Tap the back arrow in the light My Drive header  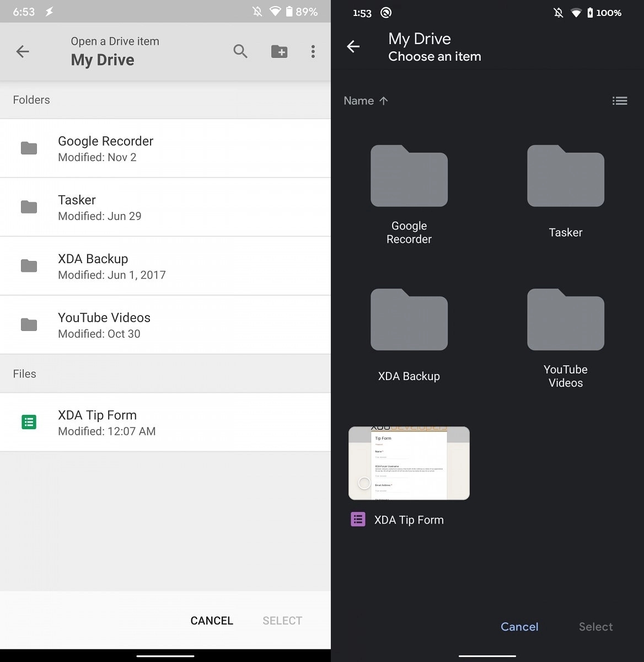(23, 51)
